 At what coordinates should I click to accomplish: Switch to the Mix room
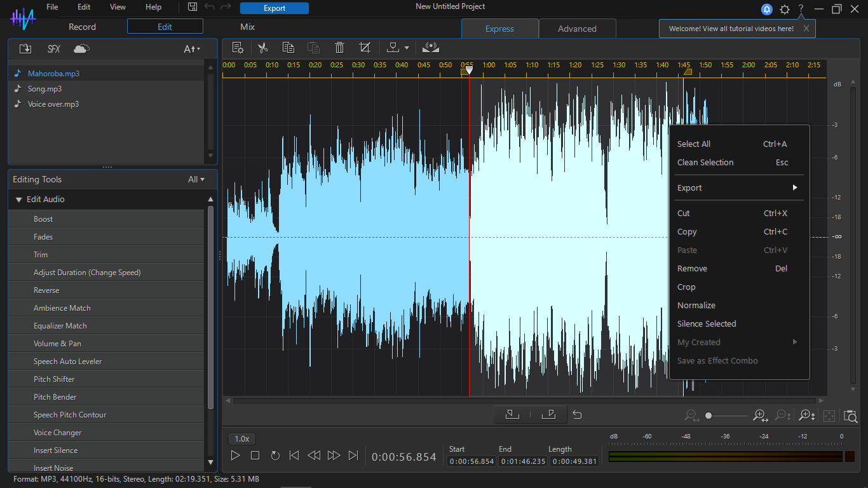247,27
